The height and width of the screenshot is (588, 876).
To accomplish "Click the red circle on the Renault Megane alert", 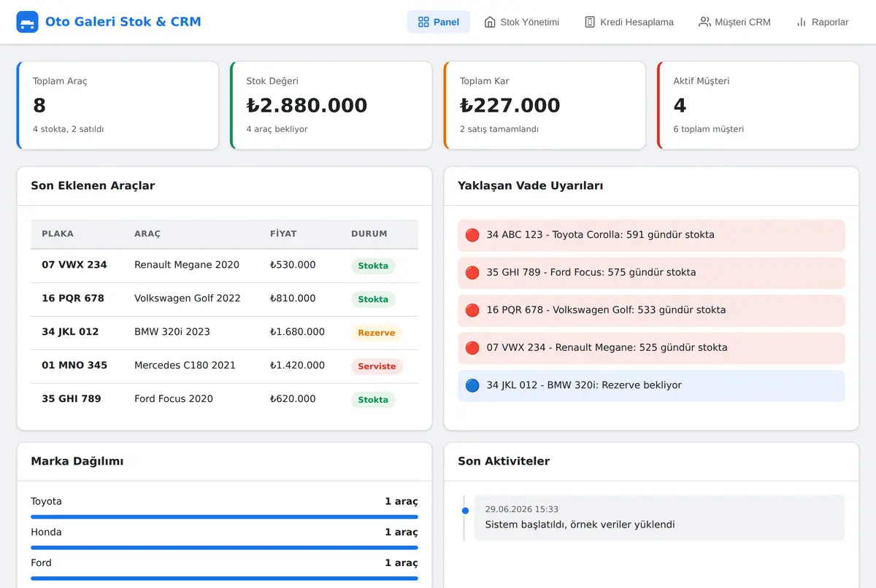I will click(x=472, y=347).
